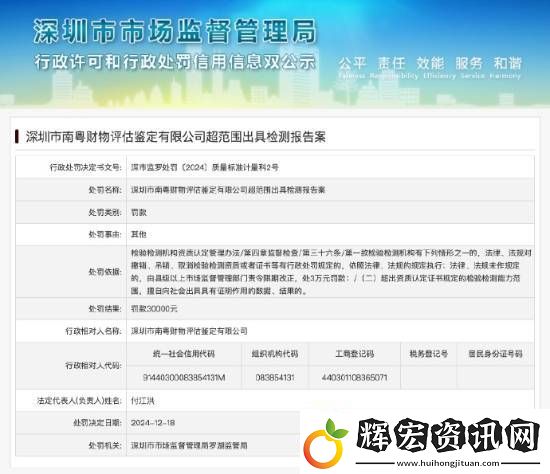
Task: Click the 税务登记号 column header
Action: click(429, 354)
